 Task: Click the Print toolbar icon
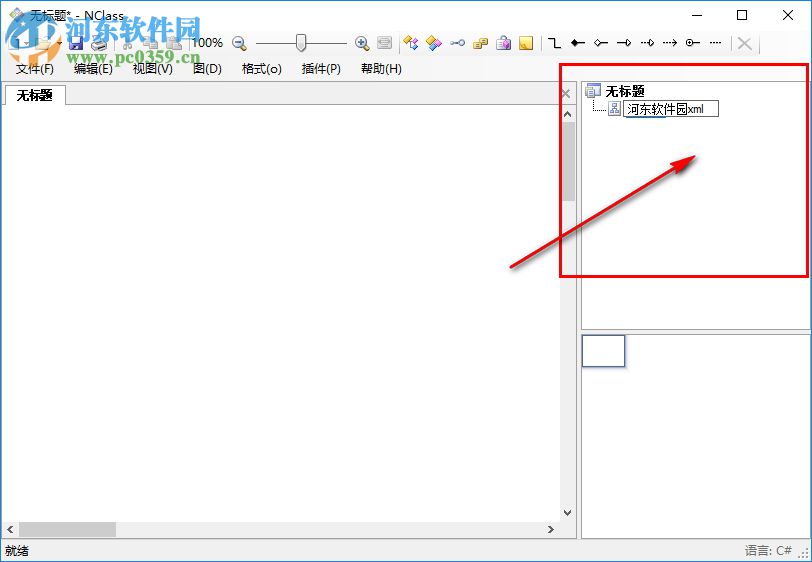(x=98, y=44)
